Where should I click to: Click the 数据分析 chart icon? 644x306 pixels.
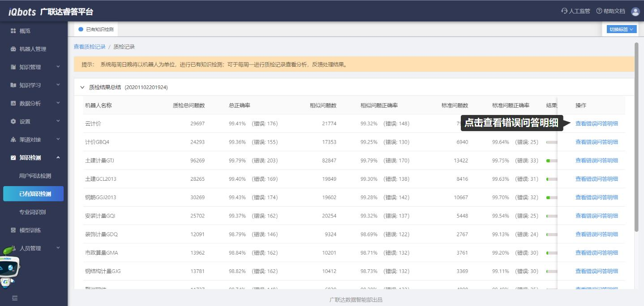coord(13,103)
